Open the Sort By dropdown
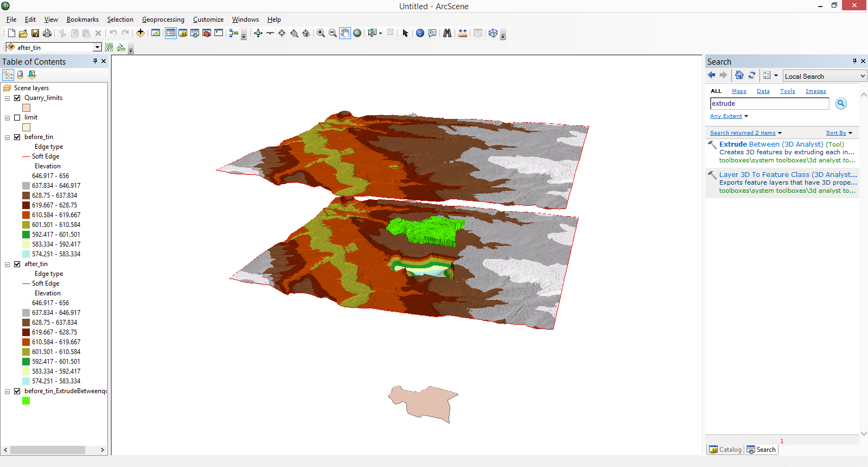This screenshot has height=467, width=868. 839,133
